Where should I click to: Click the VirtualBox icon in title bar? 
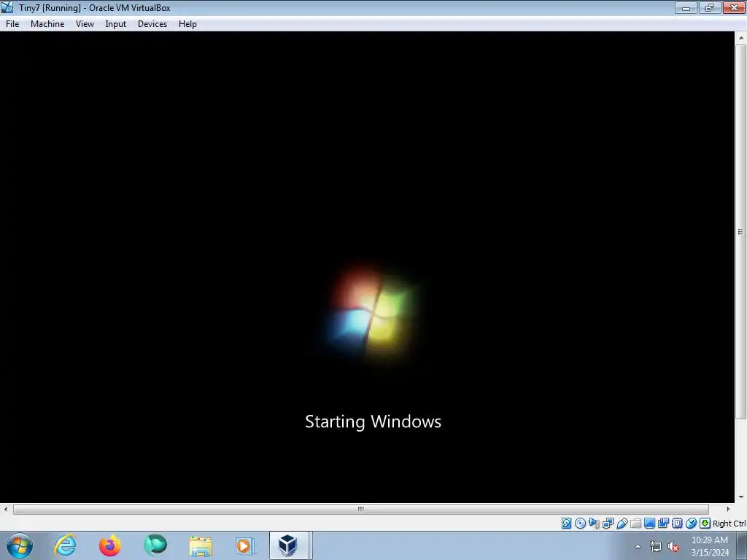point(7,7)
